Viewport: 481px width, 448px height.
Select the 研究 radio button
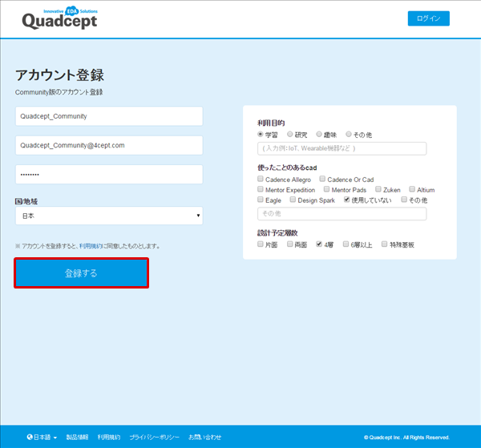289,134
